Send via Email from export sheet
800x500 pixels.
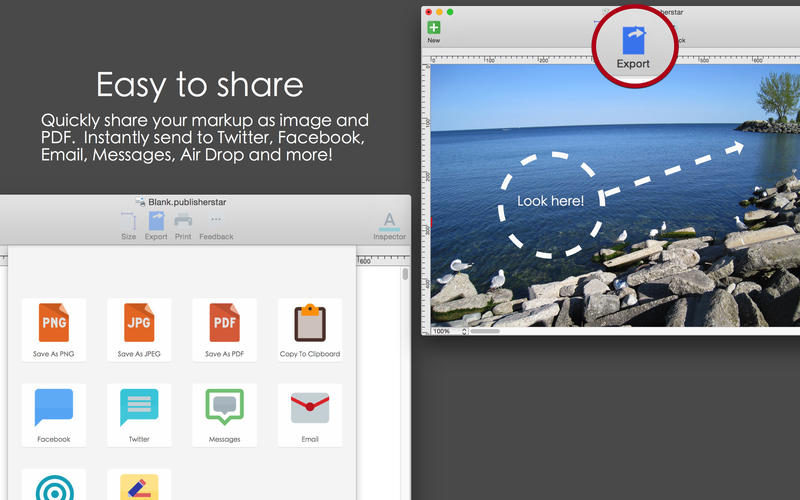click(310, 415)
